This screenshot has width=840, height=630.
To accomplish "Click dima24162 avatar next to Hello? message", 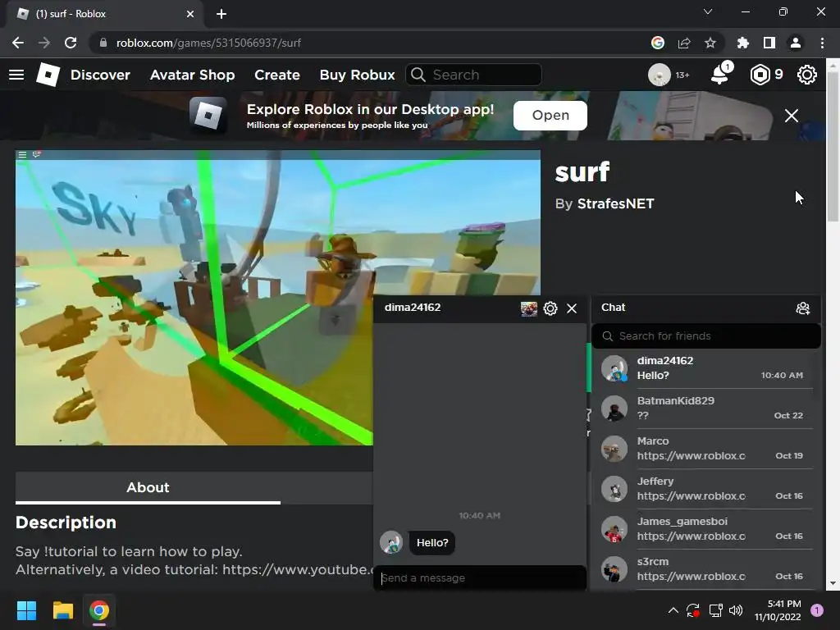I will 391,542.
